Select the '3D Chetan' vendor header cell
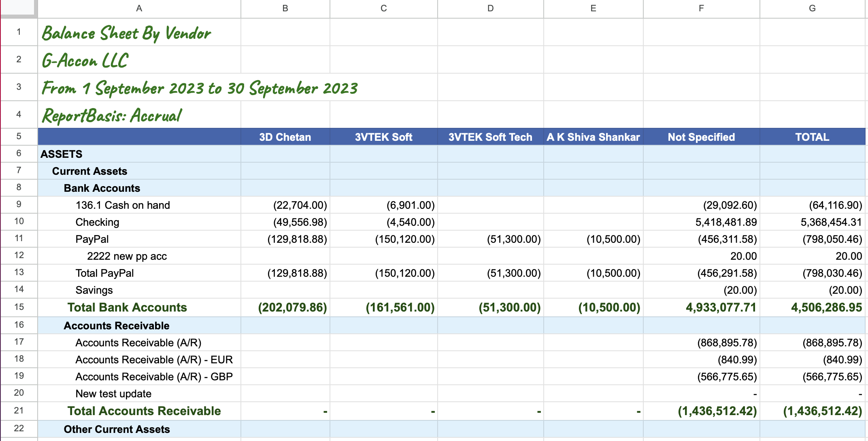Image resolution: width=868 pixels, height=441 pixels. tap(285, 137)
